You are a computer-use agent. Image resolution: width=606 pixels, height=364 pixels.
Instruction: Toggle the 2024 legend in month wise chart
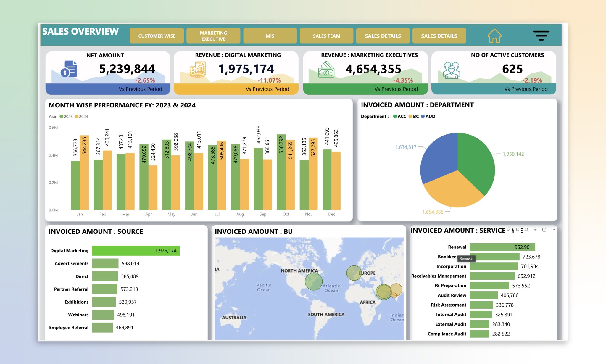click(82, 117)
